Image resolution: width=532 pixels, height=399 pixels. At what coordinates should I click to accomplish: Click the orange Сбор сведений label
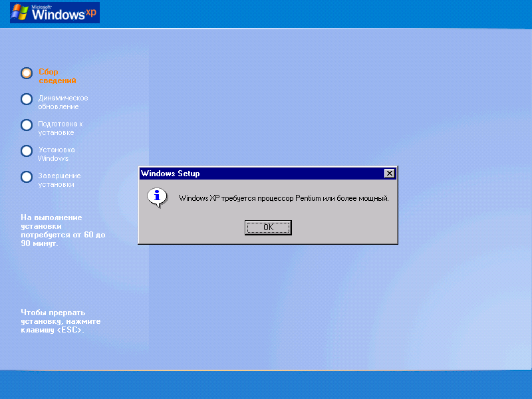coord(57,76)
